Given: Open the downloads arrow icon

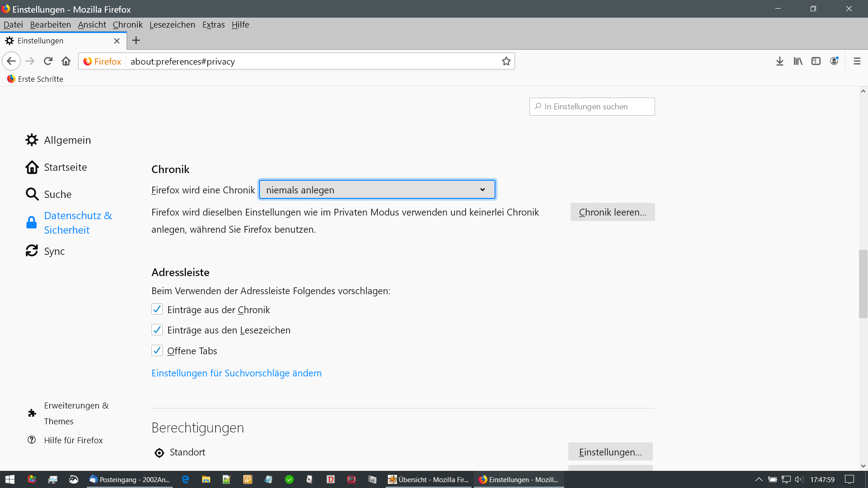Looking at the screenshot, I should coord(779,61).
